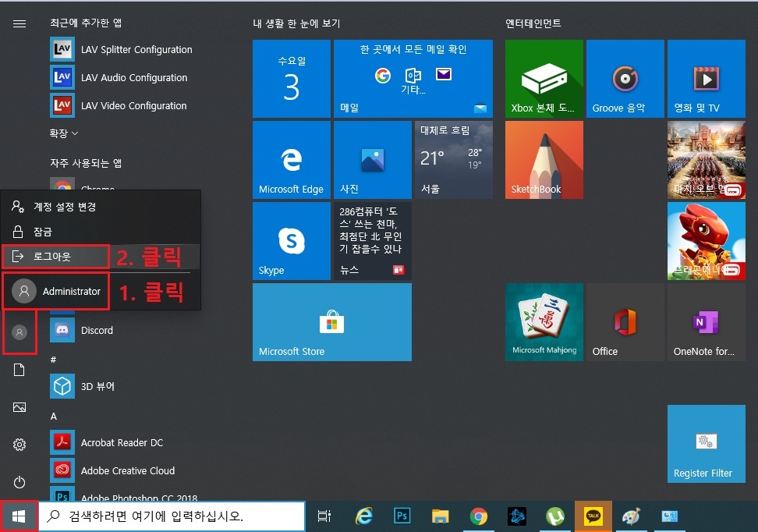
Task: Open the Xbox 본체 tile
Action: pyautogui.click(x=544, y=78)
